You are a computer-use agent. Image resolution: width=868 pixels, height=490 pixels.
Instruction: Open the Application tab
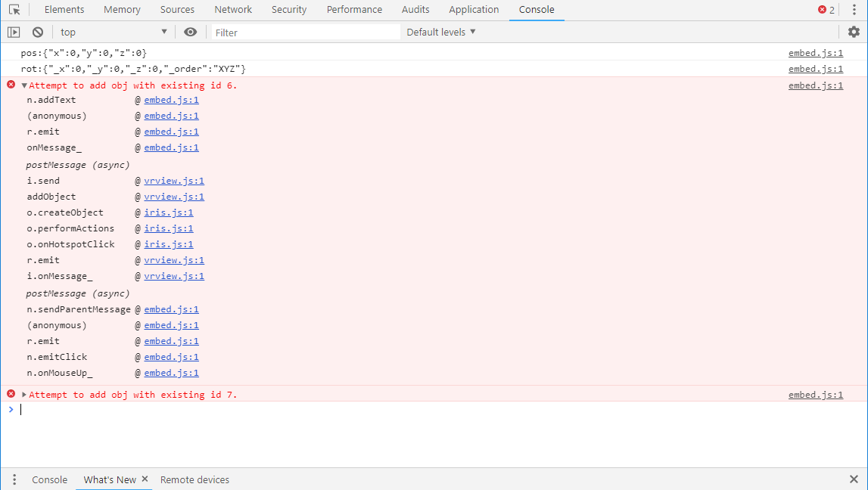coord(474,10)
